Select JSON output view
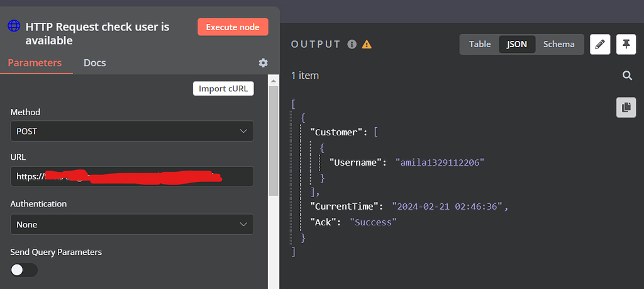 [x=517, y=44]
